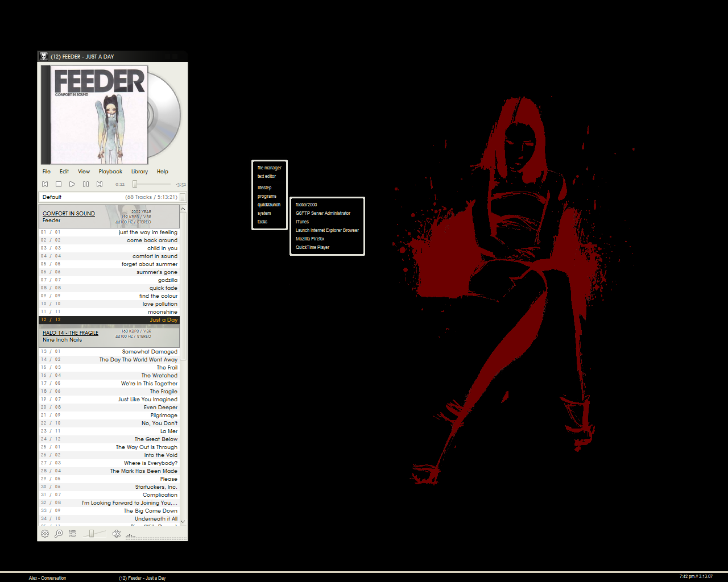Viewport: 728px width, 582px height.
Task: Select track 'La Mer'
Action: (109, 431)
